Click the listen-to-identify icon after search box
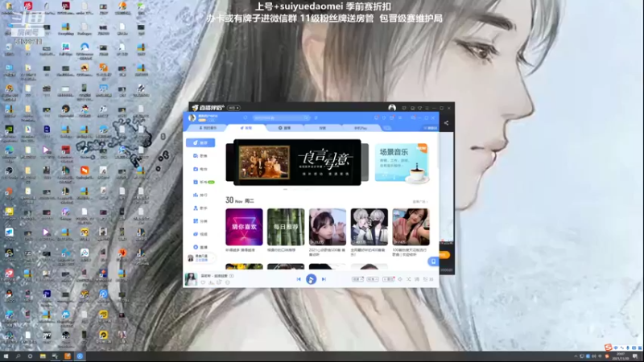The width and height of the screenshot is (644, 362). (x=316, y=117)
